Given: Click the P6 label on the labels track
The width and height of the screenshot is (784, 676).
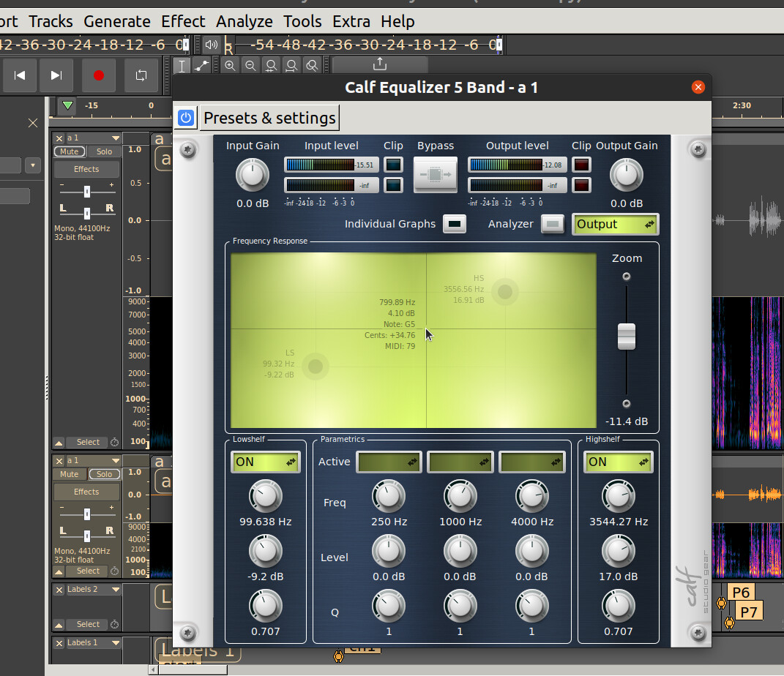Looking at the screenshot, I should coord(741,593).
